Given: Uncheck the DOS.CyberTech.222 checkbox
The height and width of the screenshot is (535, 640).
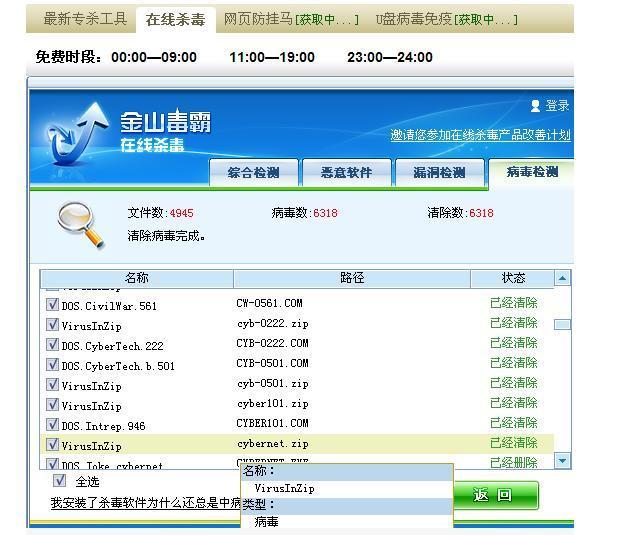Looking at the screenshot, I should click(52, 344).
